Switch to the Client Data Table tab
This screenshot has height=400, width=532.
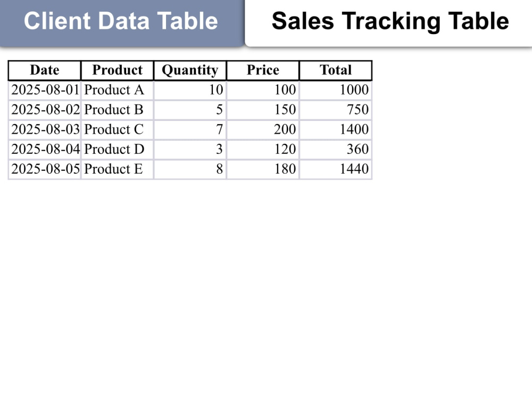121,22
